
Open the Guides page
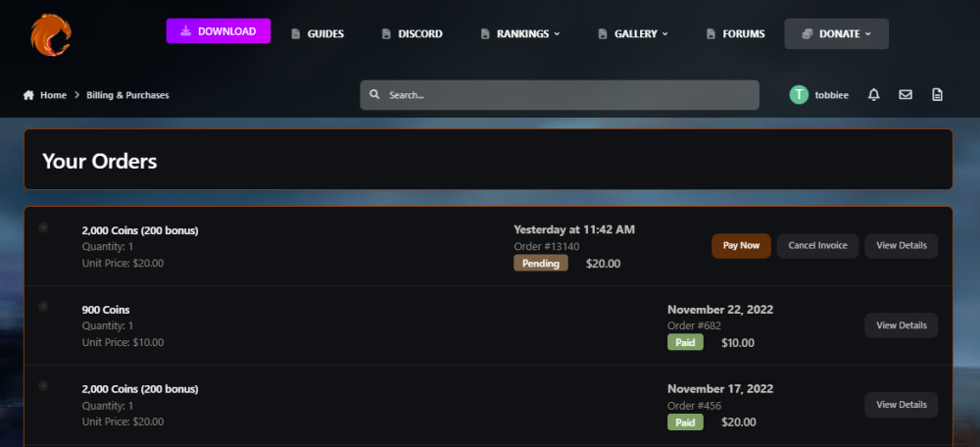click(318, 33)
